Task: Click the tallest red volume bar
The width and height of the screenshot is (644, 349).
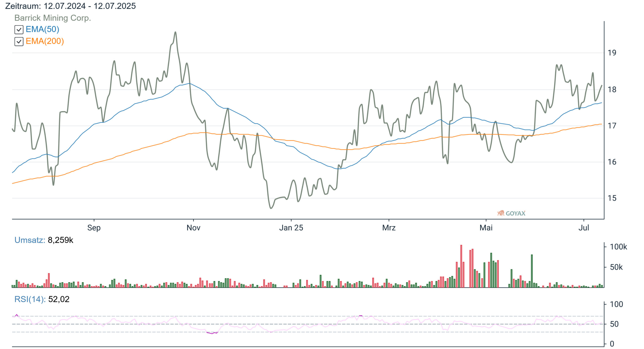Action: click(x=461, y=266)
